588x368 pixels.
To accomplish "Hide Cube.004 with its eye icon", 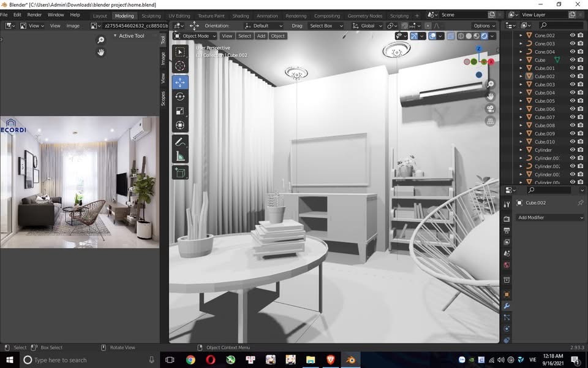I will [x=573, y=93].
